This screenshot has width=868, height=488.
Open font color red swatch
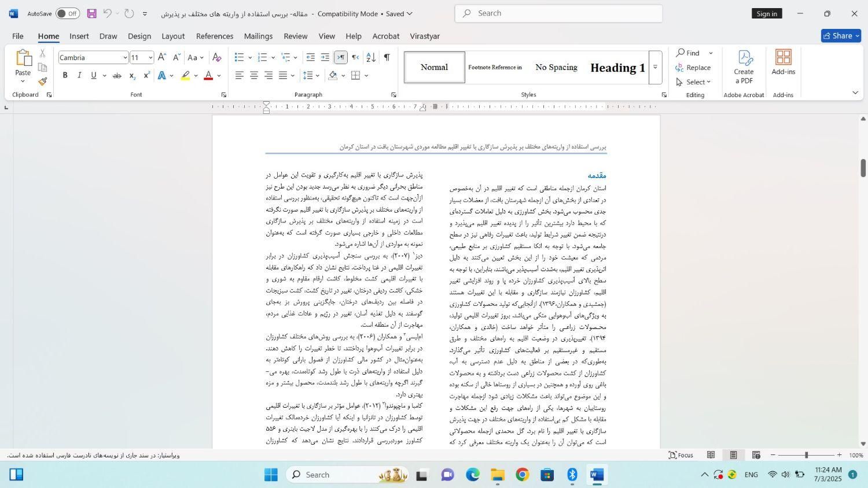[x=209, y=76]
